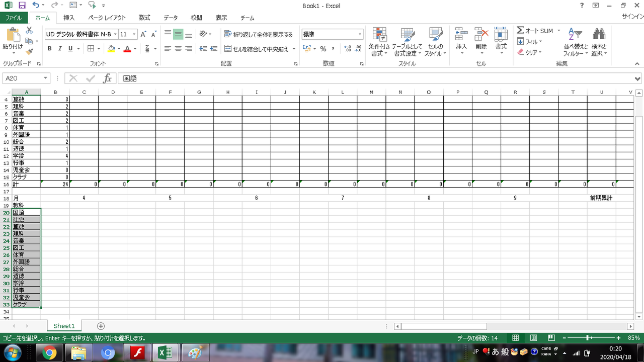The height and width of the screenshot is (362, 644).
Task: Click the fx insert function icon
Action: pyautogui.click(x=107, y=78)
